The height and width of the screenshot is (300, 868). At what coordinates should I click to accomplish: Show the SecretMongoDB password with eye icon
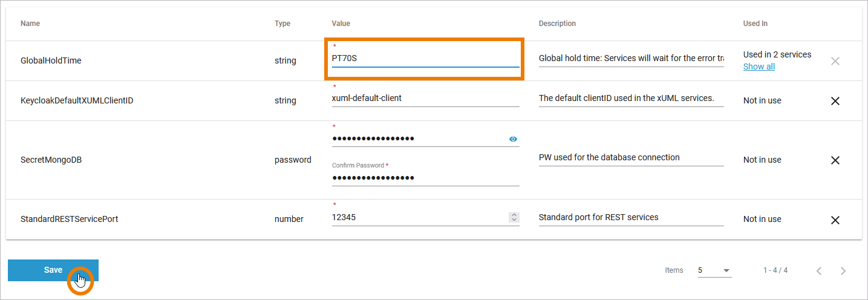point(513,139)
